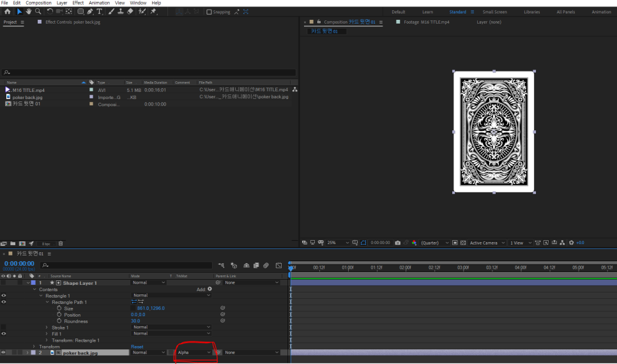Select the Zoom tool in toolbar
This screenshot has height=364, width=617.
click(38, 11)
